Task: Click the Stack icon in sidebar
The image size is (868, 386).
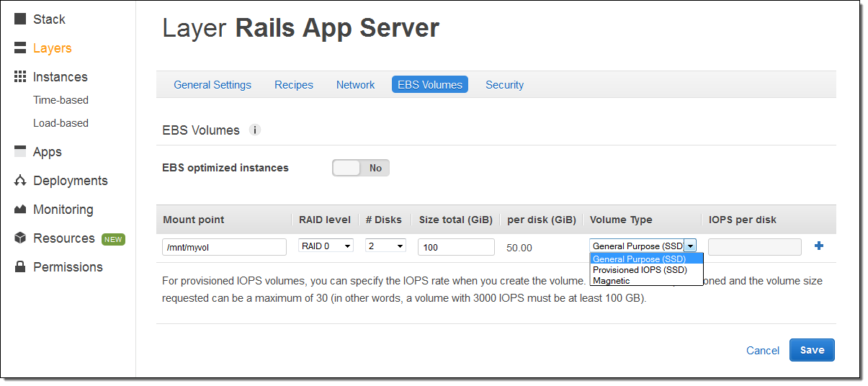Action: (20, 19)
